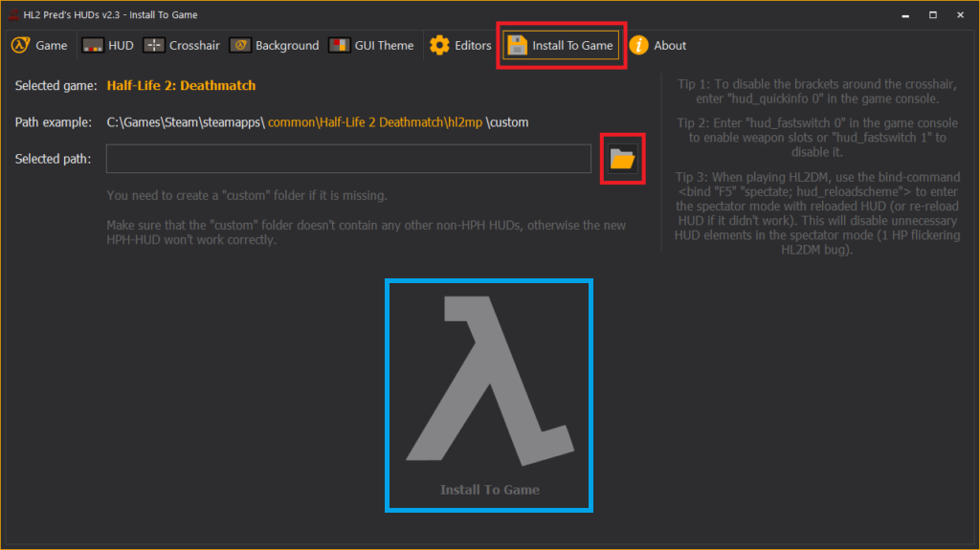Click the Tip 3 bind-command text

817,213
